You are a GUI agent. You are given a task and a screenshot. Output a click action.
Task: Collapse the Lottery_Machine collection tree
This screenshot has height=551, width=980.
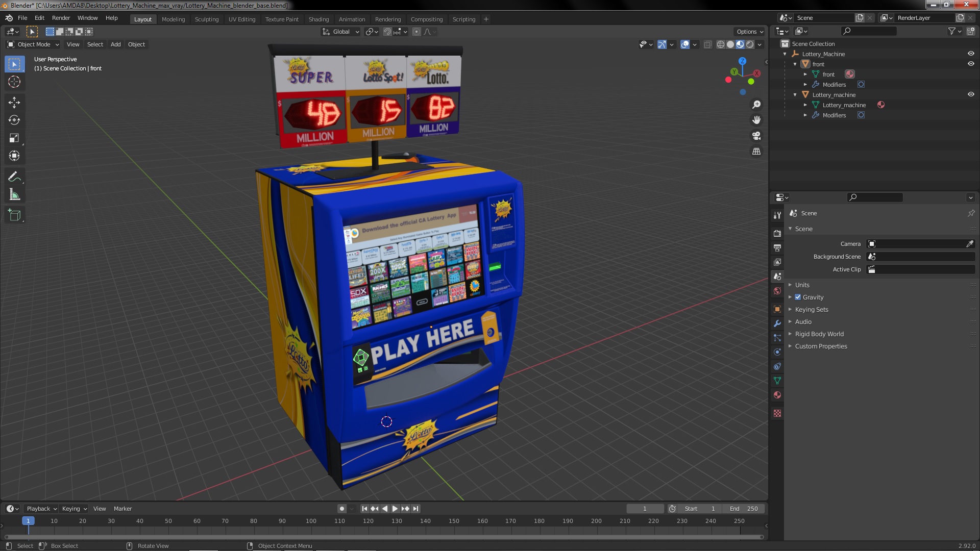pos(785,54)
